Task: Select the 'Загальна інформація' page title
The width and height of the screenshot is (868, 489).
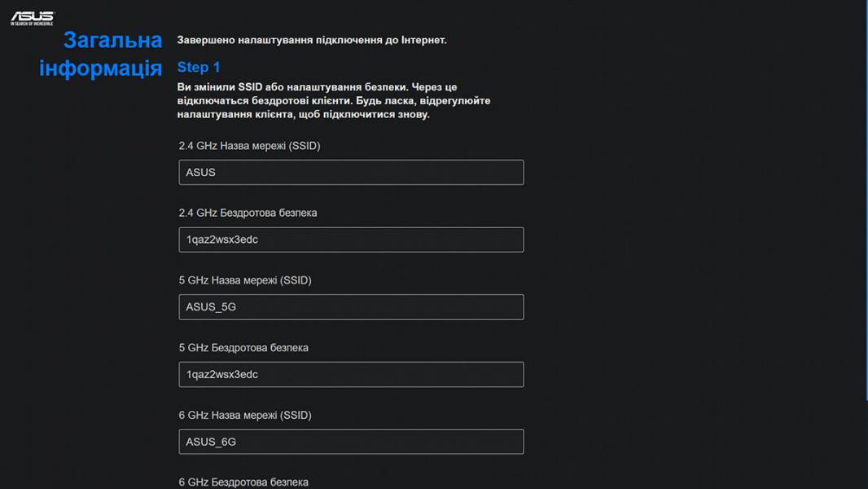Action: click(101, 55)
